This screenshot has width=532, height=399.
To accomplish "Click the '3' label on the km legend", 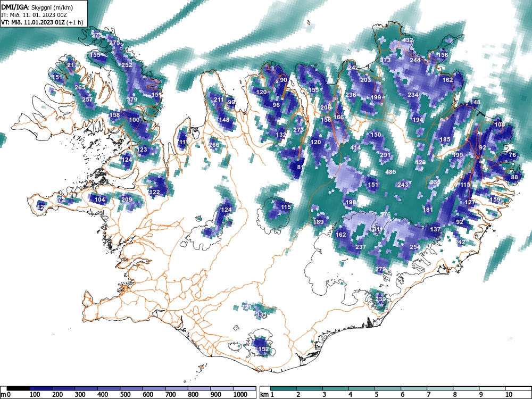I will (x=325, y=395).
